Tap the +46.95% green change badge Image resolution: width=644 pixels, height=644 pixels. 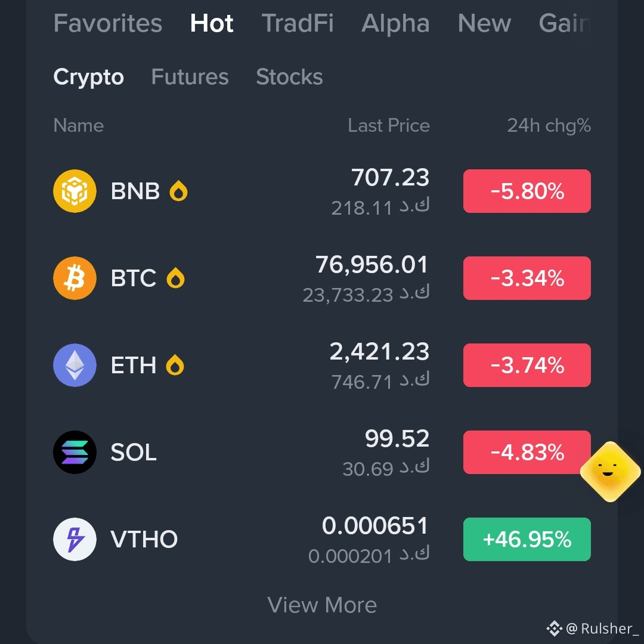(x=527, y=539)
